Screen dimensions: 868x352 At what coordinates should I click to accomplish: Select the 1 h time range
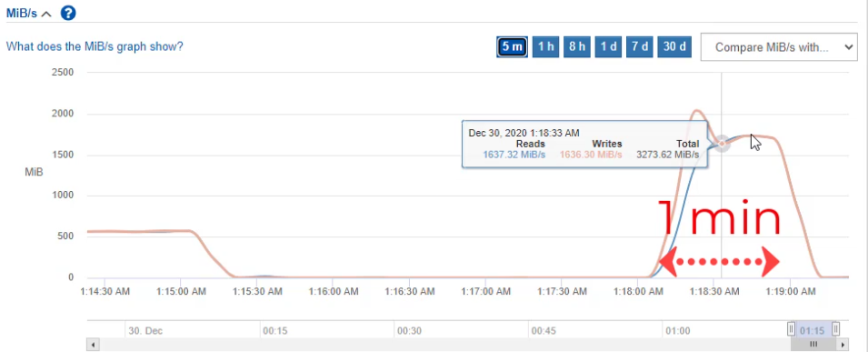pyautogui.click(x=546, y=47)
